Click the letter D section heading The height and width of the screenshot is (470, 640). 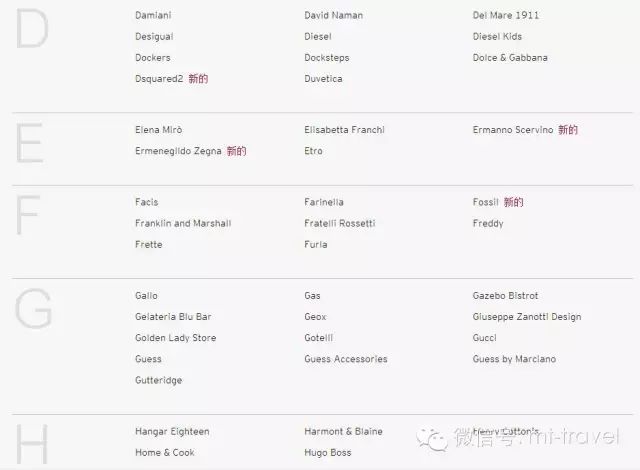[32, 29]
